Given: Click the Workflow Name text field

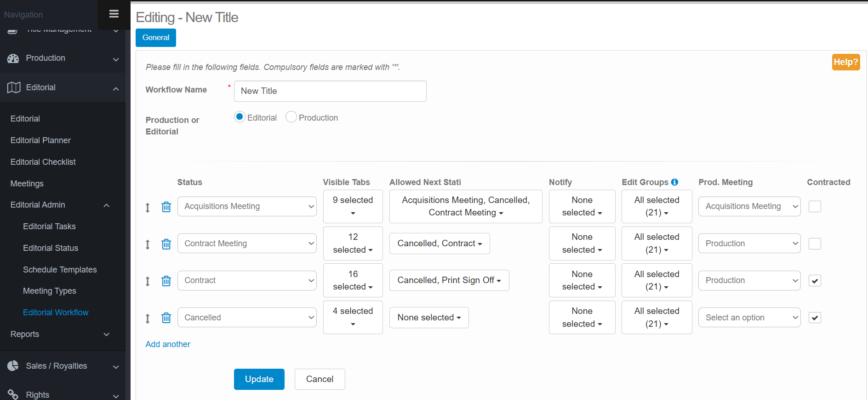Looking at the screenshot, I should pos(330,91).
